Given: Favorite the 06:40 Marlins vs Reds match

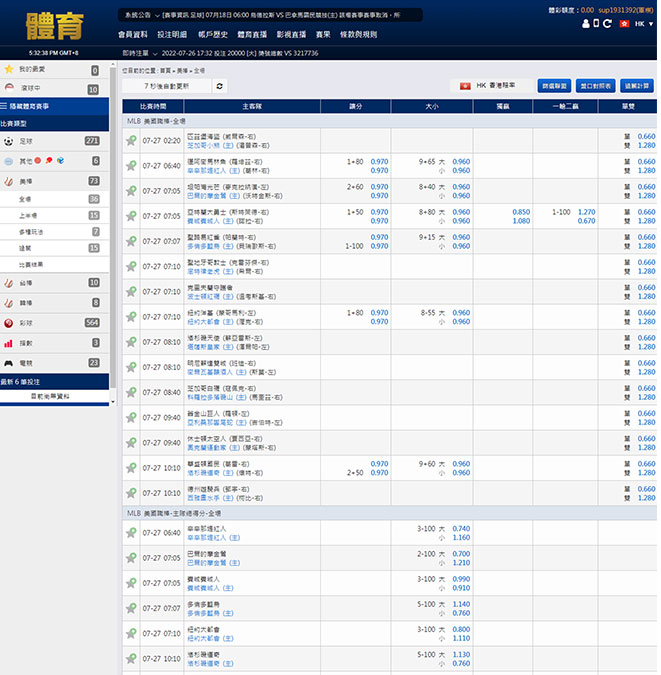Looking at the screenshot, I should pyautogui.click(x=131, y=166).
